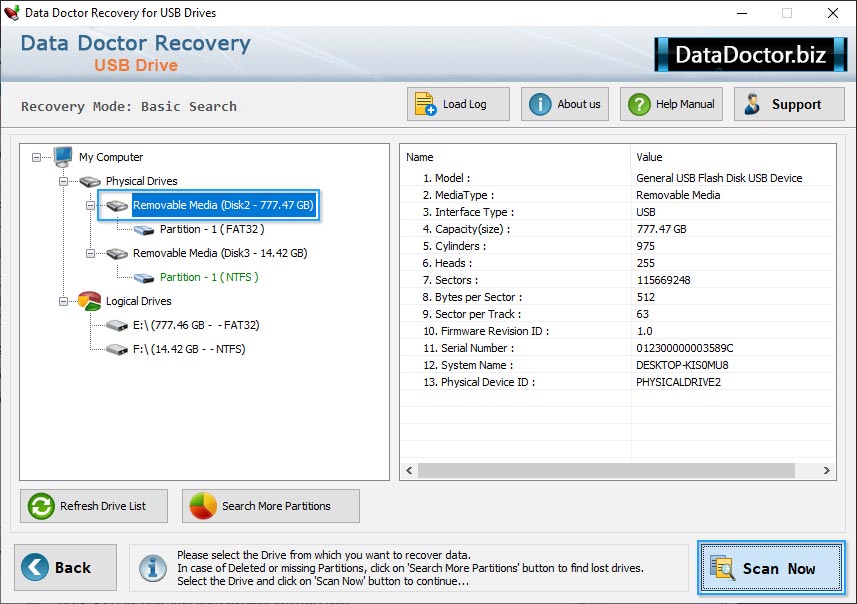
Task: Collapse Removable Media Disk3 node
Action: tap(90, 253)
